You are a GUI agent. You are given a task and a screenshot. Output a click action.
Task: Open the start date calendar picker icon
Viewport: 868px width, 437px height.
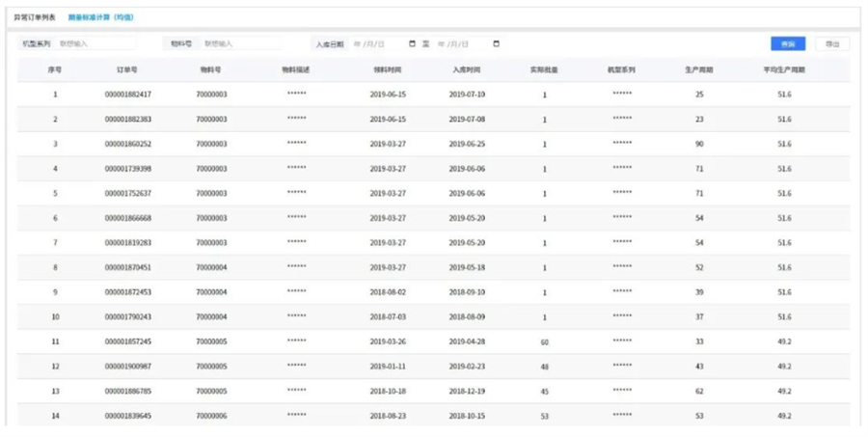coord(413,43)
